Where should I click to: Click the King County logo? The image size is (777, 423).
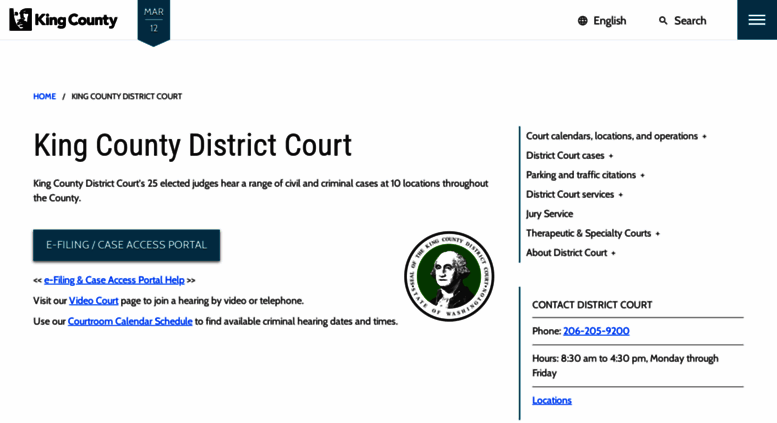tap(63, 20)
